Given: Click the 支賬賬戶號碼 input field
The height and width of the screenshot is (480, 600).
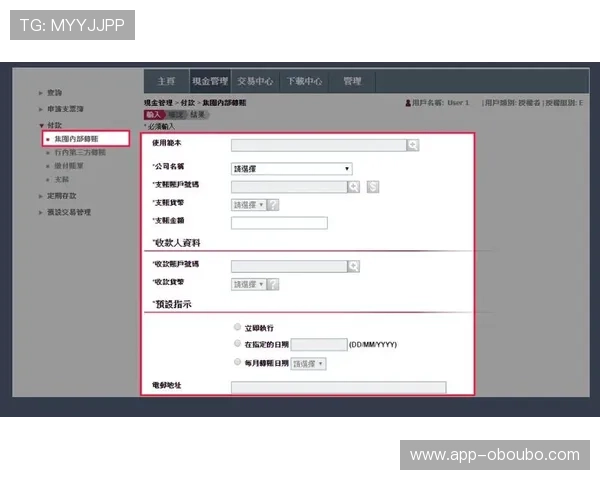Looking at the screenshot, I should click(x=289, y=187).
